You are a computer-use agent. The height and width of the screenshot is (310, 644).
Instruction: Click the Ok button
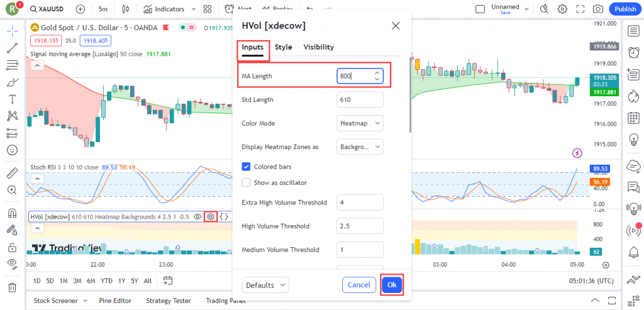(x=392, y=285)
